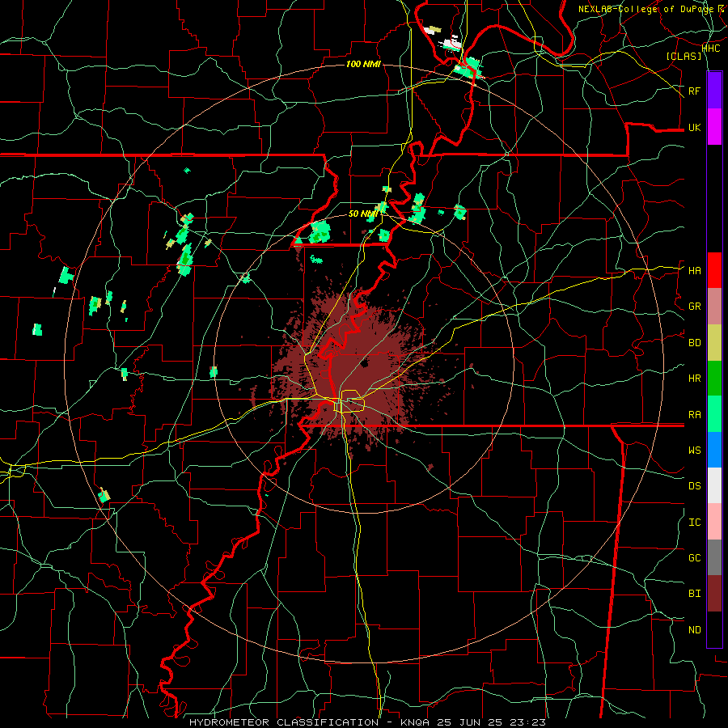Click the DS legend label
The height and width of the screenshot is (728, 728).
pos(694,486)
